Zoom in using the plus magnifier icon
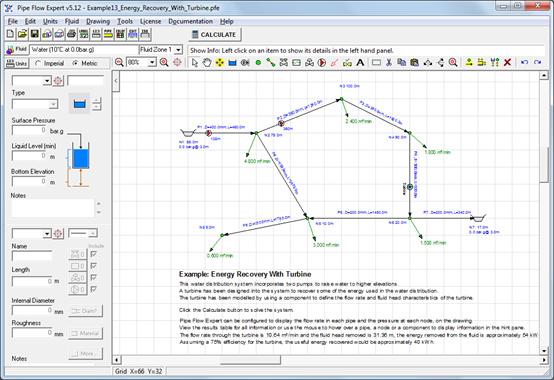Screen dimensions: 554x380 164,63
